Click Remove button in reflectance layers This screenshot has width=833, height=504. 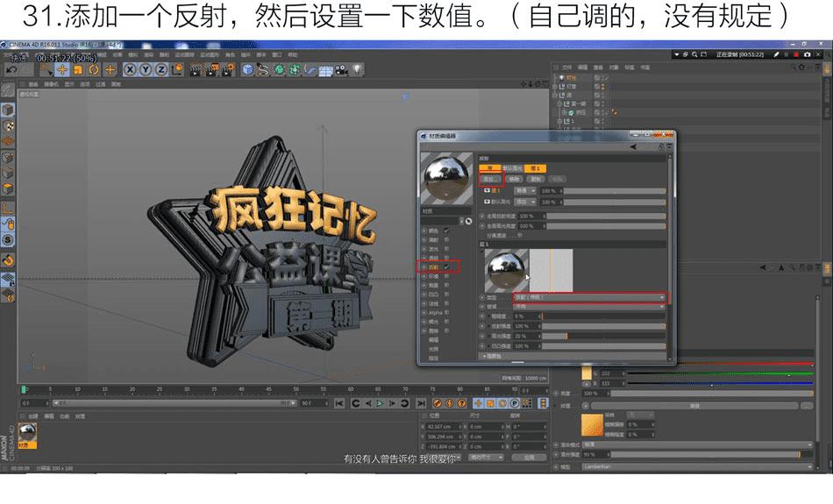click(514, 179)
